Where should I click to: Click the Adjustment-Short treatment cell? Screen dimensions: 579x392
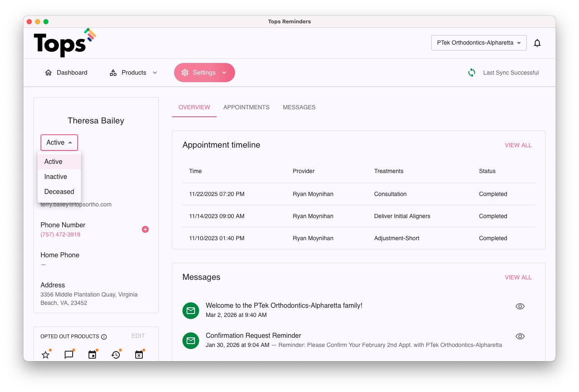(x=397, y=238)
